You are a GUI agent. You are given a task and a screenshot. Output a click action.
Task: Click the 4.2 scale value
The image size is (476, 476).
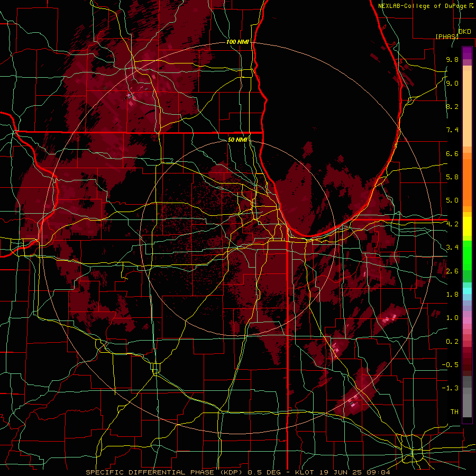click(452, 224)
